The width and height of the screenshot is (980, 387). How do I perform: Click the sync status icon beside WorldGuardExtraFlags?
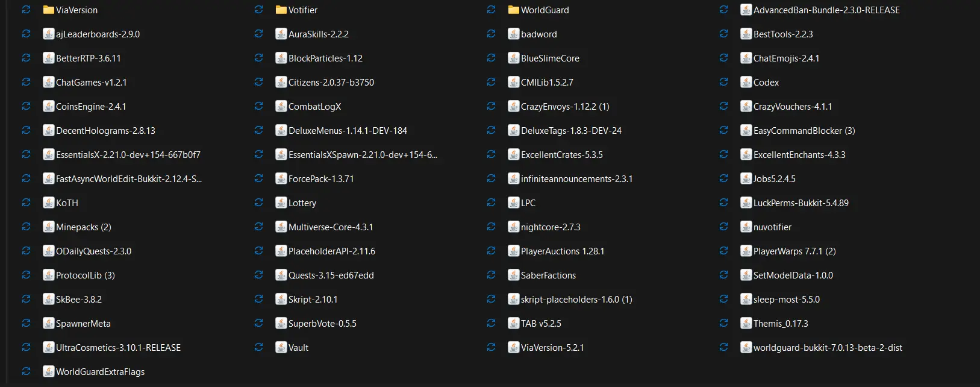[x=26, y=371]
